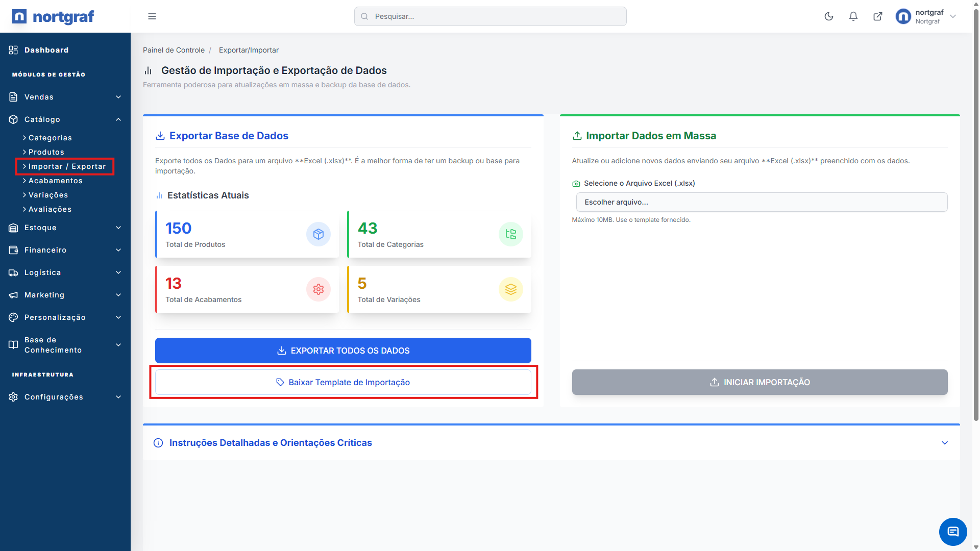Viewport: 980px width, 551px height.
Task: Click Total de Categorias tree icon
Action: tap(510, 234)
